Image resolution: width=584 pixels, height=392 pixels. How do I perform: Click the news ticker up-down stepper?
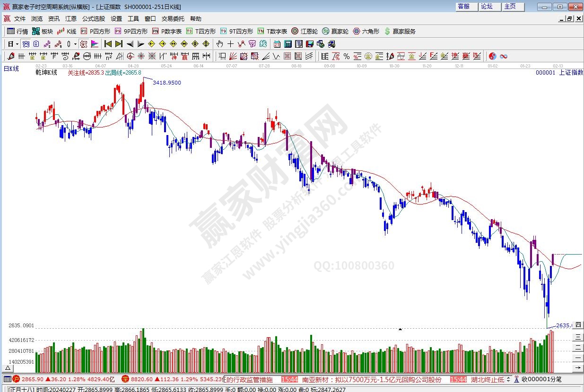[509, 379]
